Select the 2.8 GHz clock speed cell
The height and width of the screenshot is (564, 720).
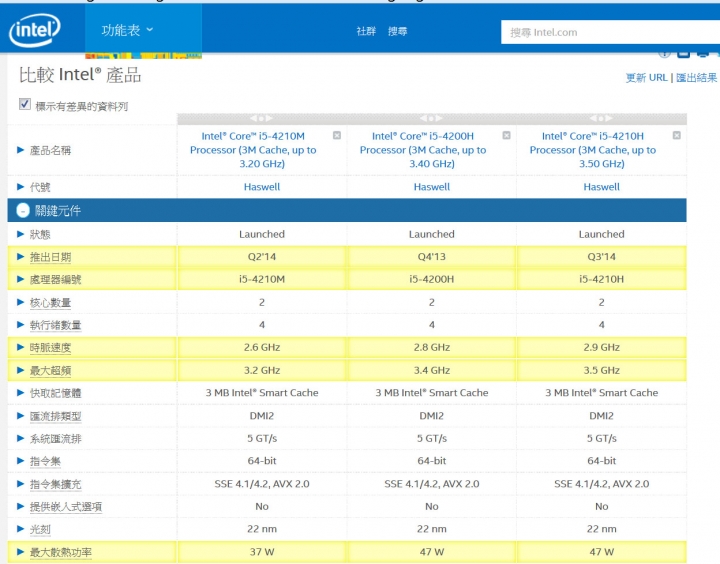tap(432, 347)
